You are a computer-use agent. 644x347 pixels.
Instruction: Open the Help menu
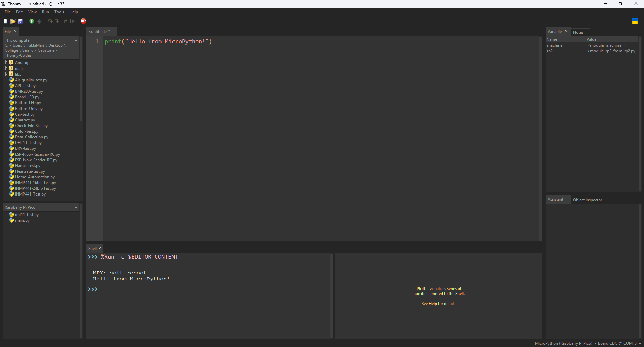[x=73, y=12]
